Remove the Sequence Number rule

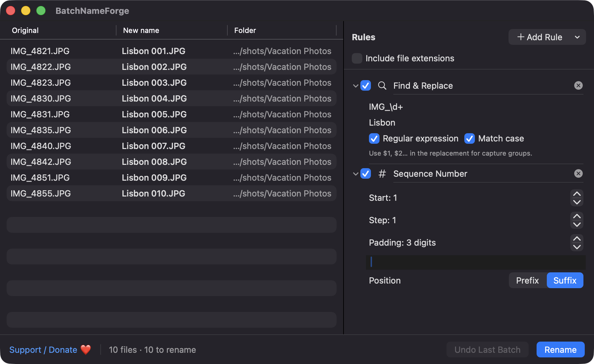[x=578, y=174]
